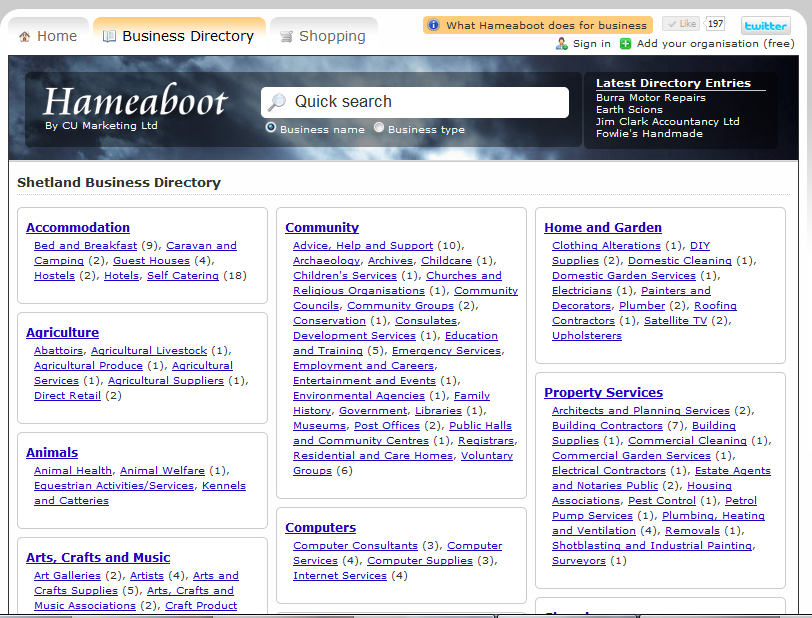Click the Electricians link
Screen dimensions: 812x618
click(582, 291)
